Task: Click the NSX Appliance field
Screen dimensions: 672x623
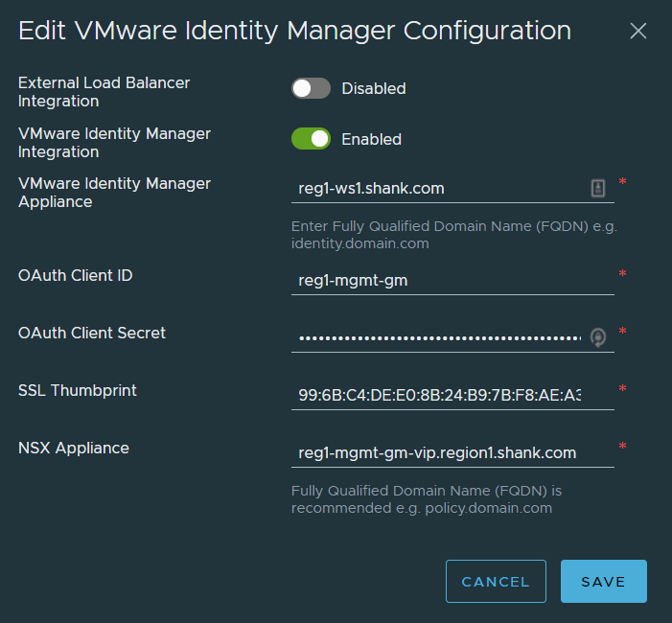Action: 452,453
